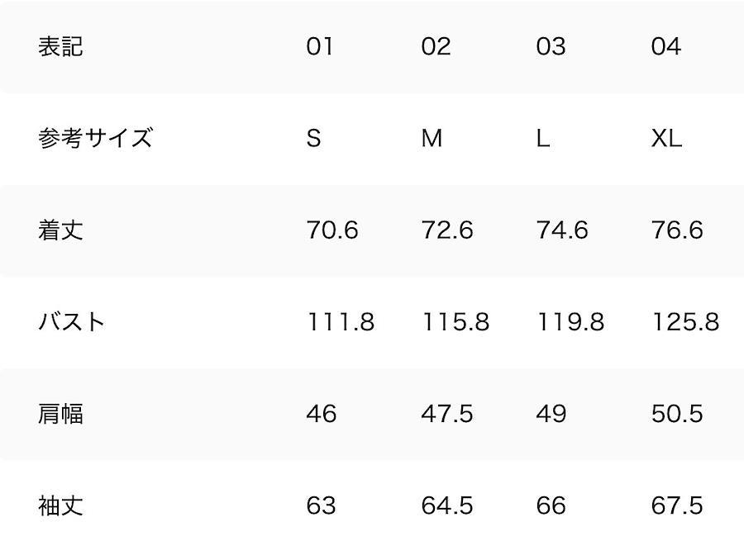This screenshot has width=744, height=560.
Task: Select the 47.5 shoulder width value
Action: [446, 413]
